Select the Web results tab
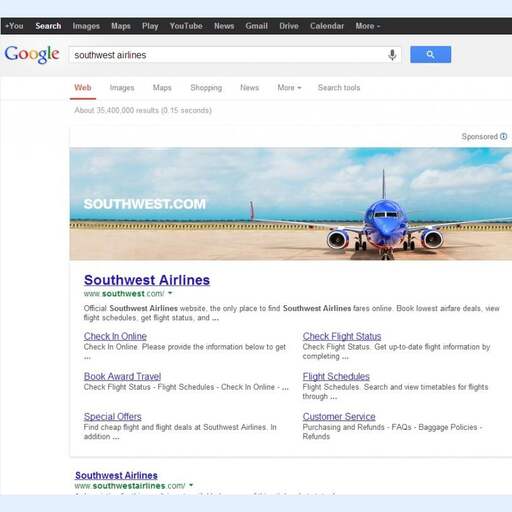Image resolution: width=512 pixels, height=512 pixels. tap(83, 88)
